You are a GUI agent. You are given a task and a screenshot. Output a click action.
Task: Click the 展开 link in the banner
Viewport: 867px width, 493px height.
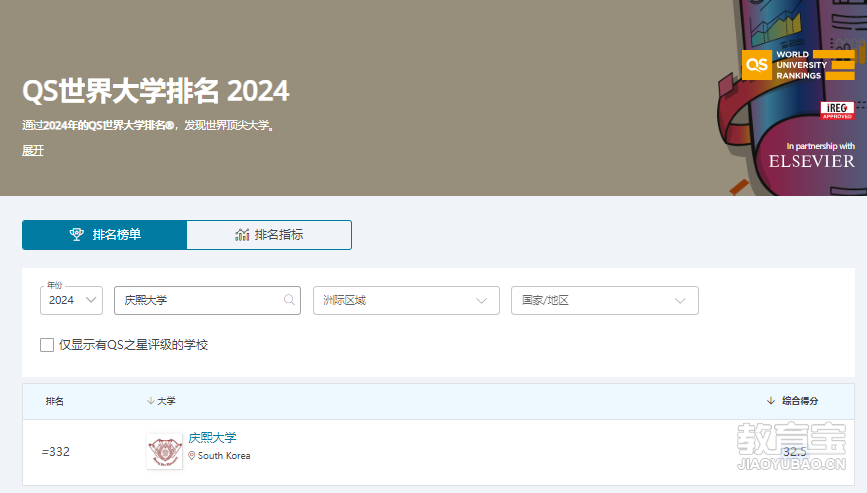pos(33,150)
